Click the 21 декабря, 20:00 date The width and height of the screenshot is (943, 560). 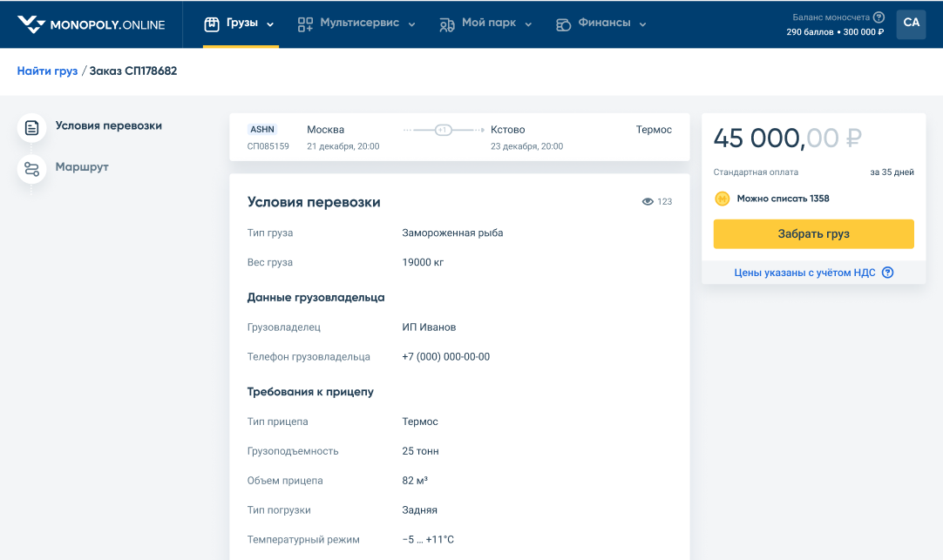tap(343, 146)
